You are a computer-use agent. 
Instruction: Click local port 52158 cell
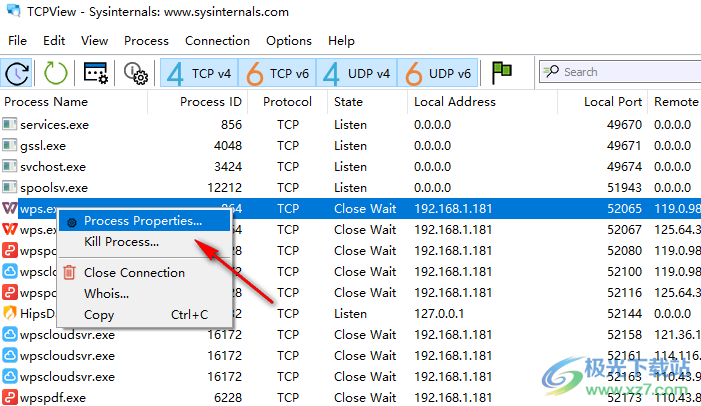click(x=624, y=335)
